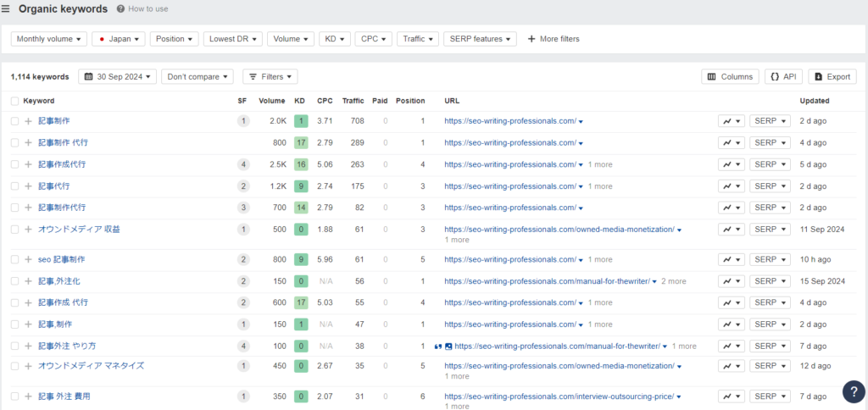Screen dimensions: 868x410
Task: Expand the Monthly volume dropdown
Action: (x=50, y=39)
